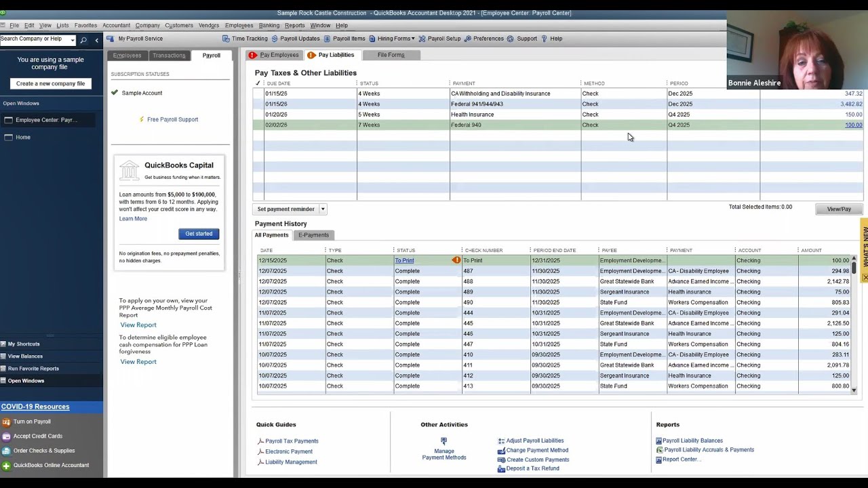Viewport: 868px width, 488px height.
Task: Click the View/Pay button
Action: [x=839, y=209]
